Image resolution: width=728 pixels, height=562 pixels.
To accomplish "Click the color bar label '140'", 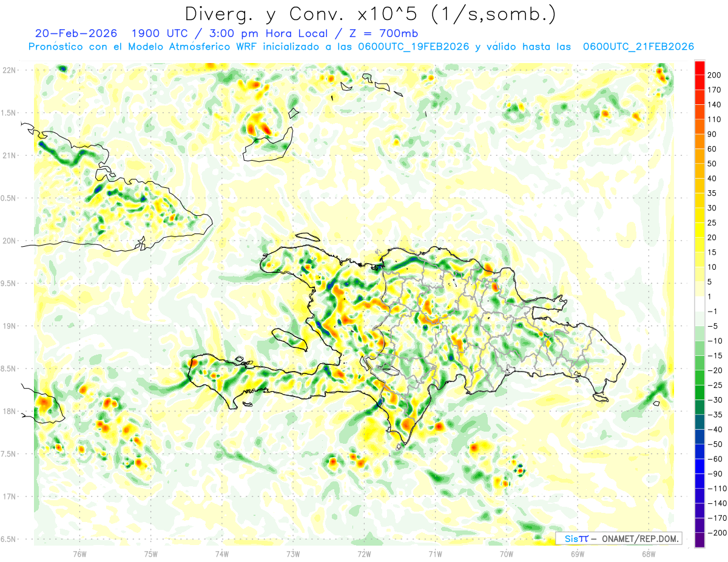I will point(715,104).
